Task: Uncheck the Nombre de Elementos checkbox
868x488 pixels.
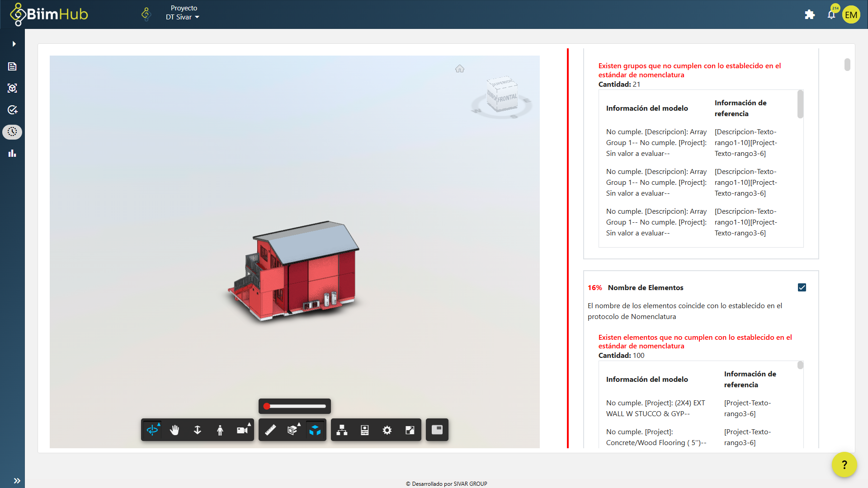Action: click(x=802, y=287)
